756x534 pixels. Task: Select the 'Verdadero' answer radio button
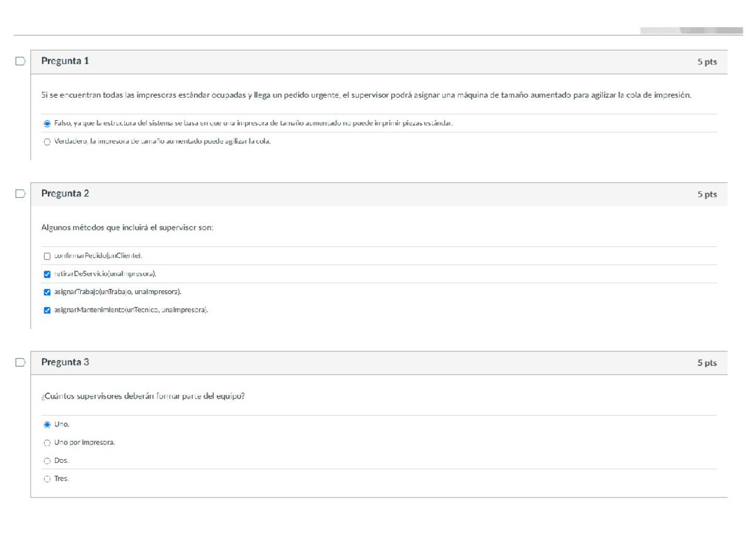coord(47,142)
